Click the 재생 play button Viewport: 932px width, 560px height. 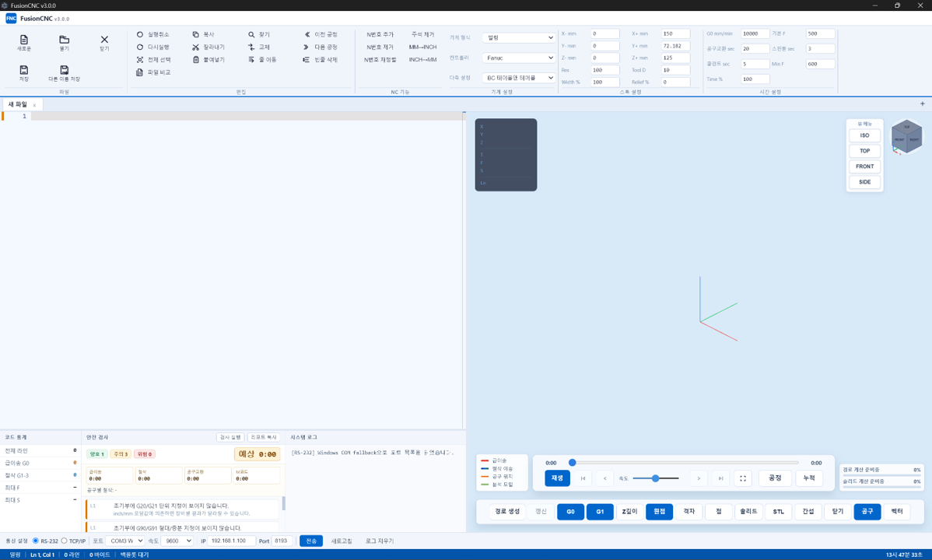[x=557, y=478]
